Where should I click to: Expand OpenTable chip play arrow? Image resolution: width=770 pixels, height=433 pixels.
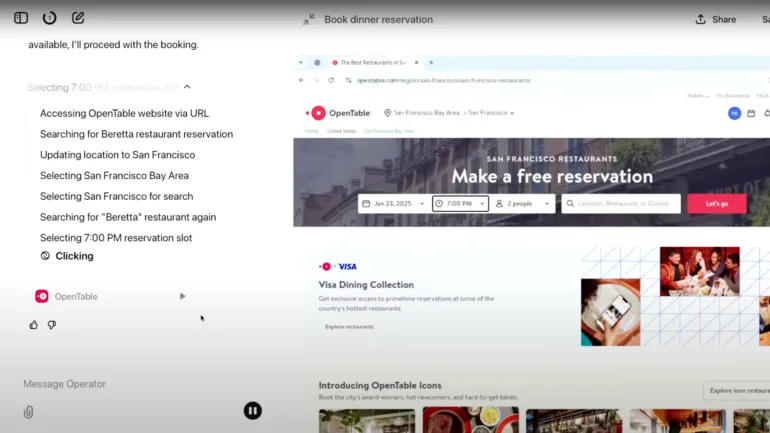tap(182, 297)
